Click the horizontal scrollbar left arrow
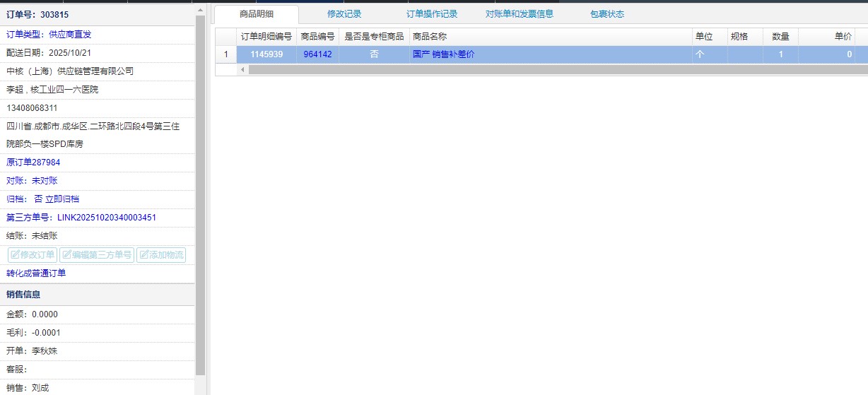The height and width of the screenshot is (395, 868). pos(242,70)
